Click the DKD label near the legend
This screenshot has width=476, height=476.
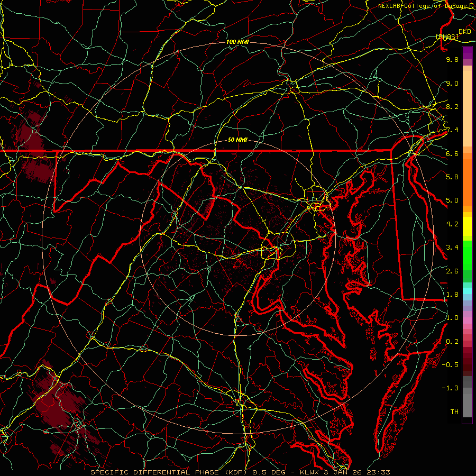tap(465, 32)
